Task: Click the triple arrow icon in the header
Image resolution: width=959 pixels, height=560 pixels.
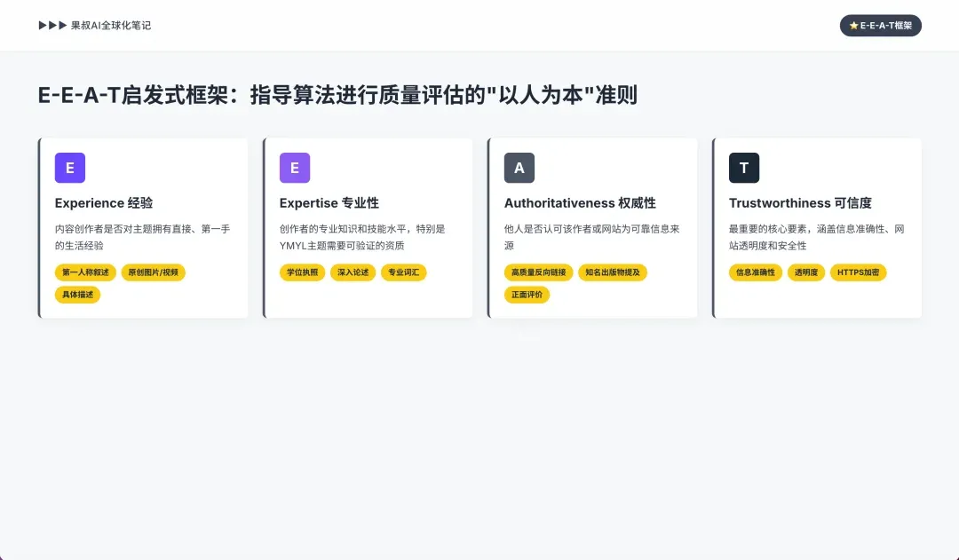Action: (52, 26)
